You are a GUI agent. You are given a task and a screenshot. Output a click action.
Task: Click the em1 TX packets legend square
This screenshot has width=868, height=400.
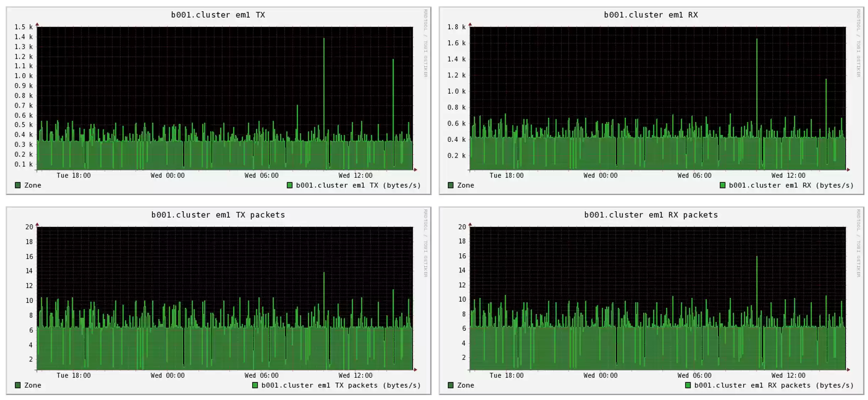[254, 385]
